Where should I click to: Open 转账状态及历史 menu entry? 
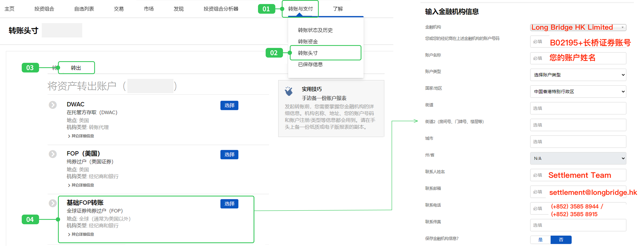pos(315,30)
